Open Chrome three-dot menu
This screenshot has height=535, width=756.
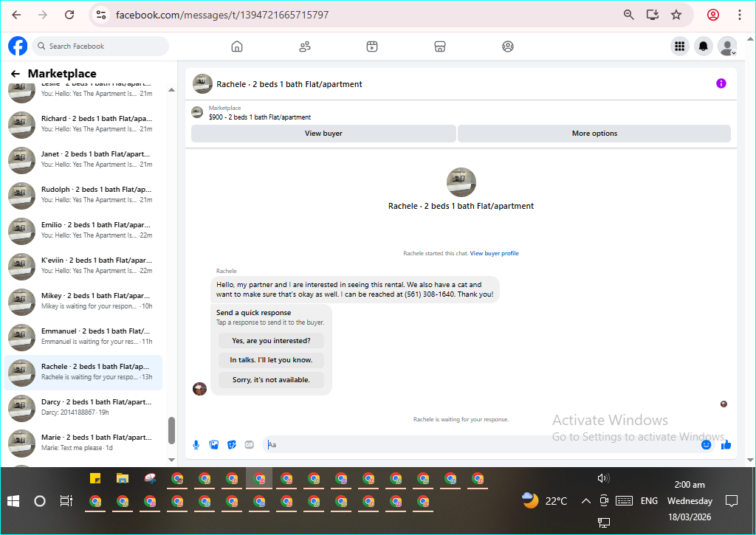click(x=739, y=15)
